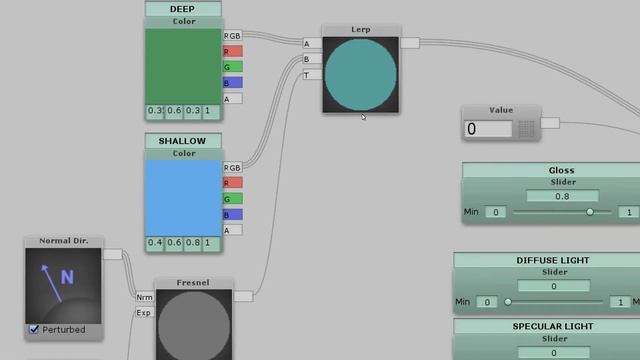
Task: Click the SHALLOW color swatch
Action: 183,198
